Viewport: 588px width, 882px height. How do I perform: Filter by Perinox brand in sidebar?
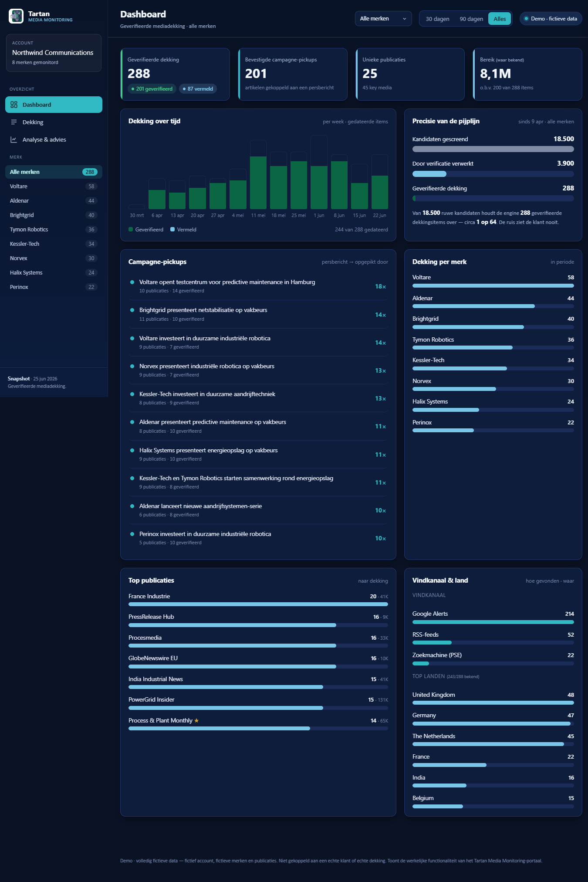point(54,287)
